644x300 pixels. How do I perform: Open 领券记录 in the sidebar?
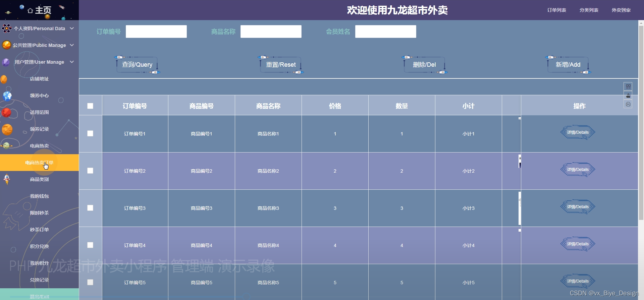pyautogui.click(x=39, y=129)
